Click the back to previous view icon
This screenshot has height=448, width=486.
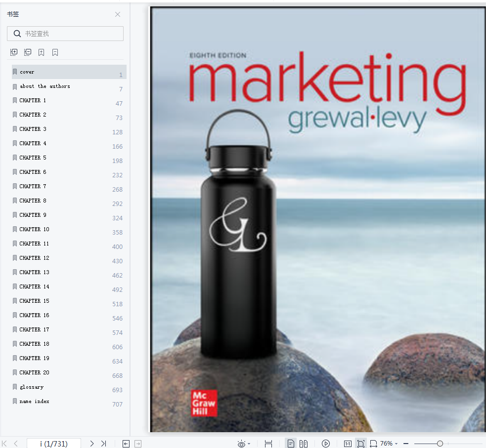pos(126,444)
